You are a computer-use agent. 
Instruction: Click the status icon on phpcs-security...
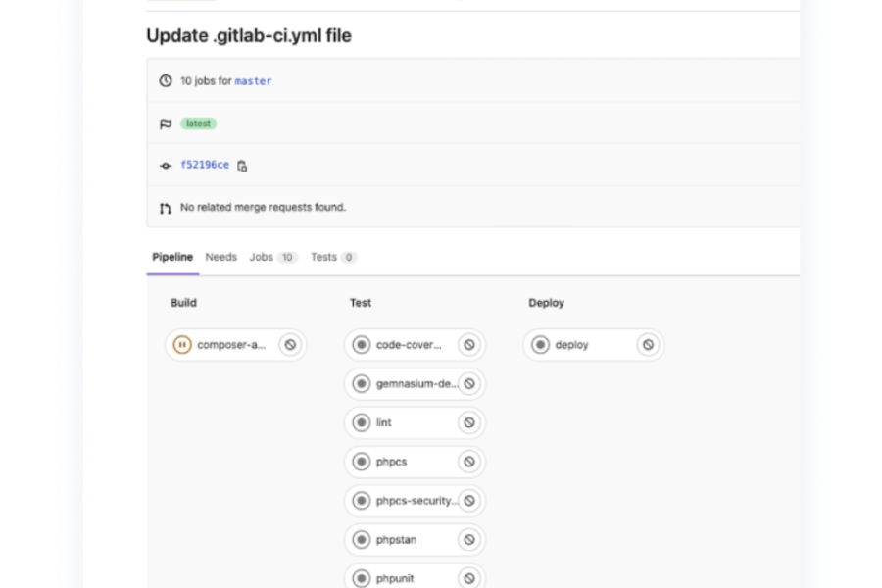click(361, 500)
